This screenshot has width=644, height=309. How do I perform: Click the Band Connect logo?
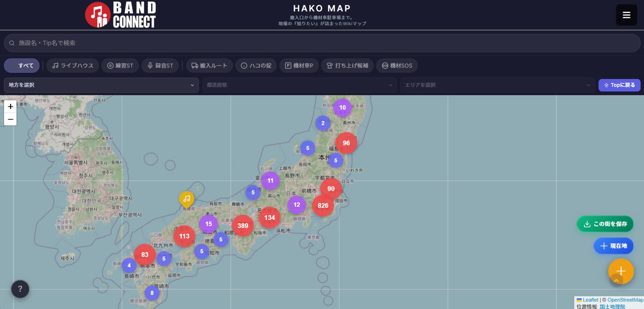click(x=121, y=15)
